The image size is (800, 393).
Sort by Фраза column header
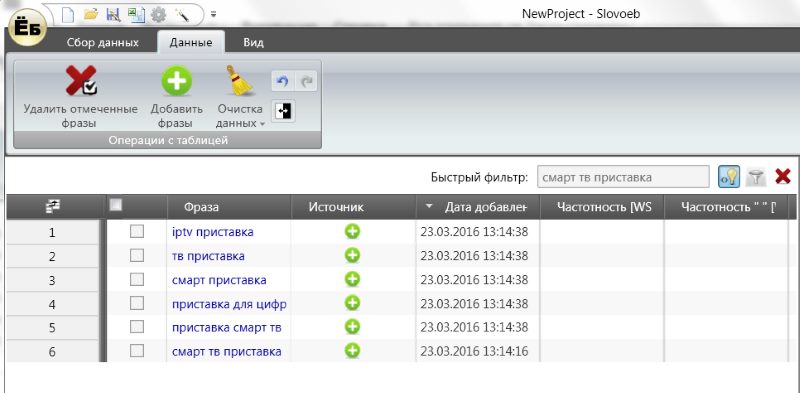pos(229,207)
